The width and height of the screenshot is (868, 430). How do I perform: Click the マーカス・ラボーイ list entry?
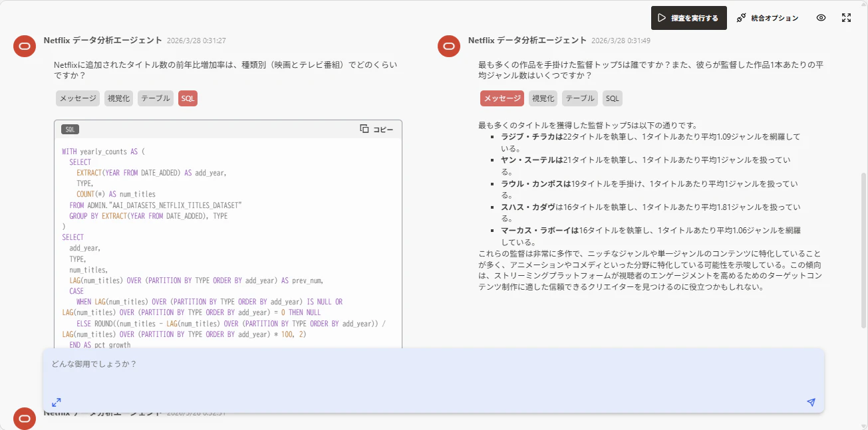pos(651,236)
